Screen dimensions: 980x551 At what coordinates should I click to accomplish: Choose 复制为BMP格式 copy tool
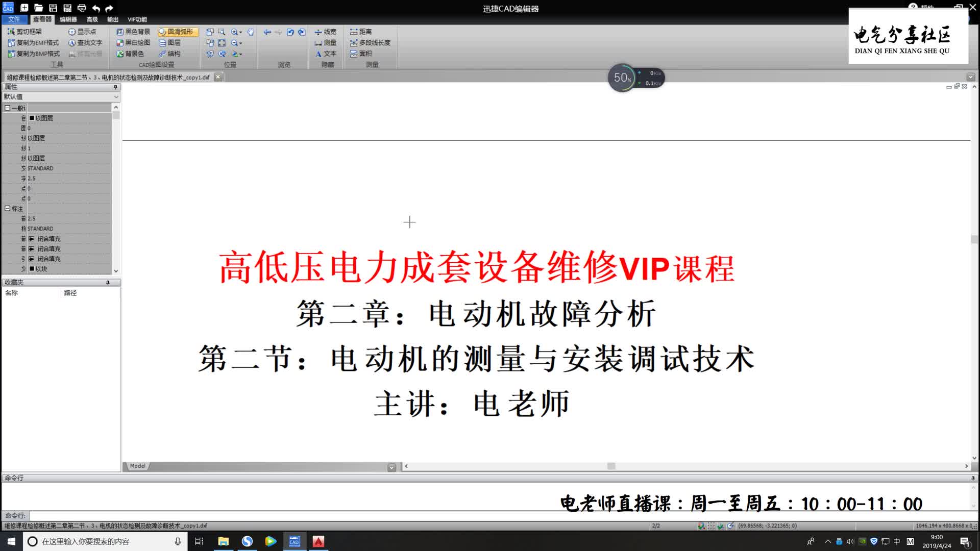(34, 54)
